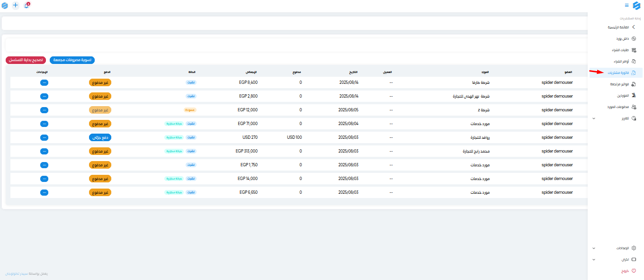Open actions button for EGP 2,800 invoice
Screen dimensions: 644x280
click(44, 96)
